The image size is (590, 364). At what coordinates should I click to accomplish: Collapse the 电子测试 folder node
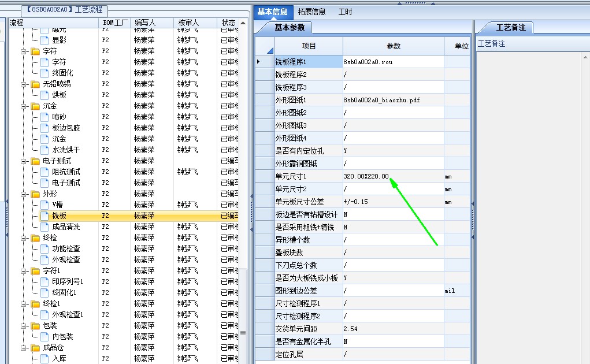(24, 161)
